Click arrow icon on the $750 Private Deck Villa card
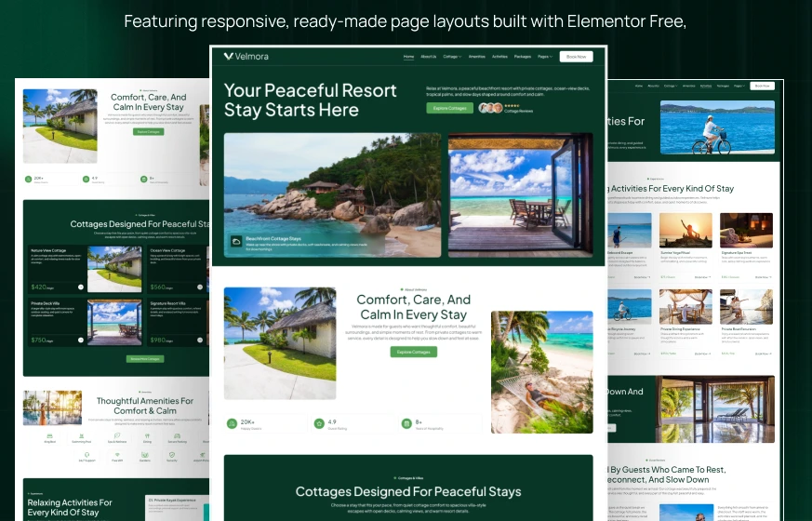Screen dimensions: 812x521 (81, 341)
